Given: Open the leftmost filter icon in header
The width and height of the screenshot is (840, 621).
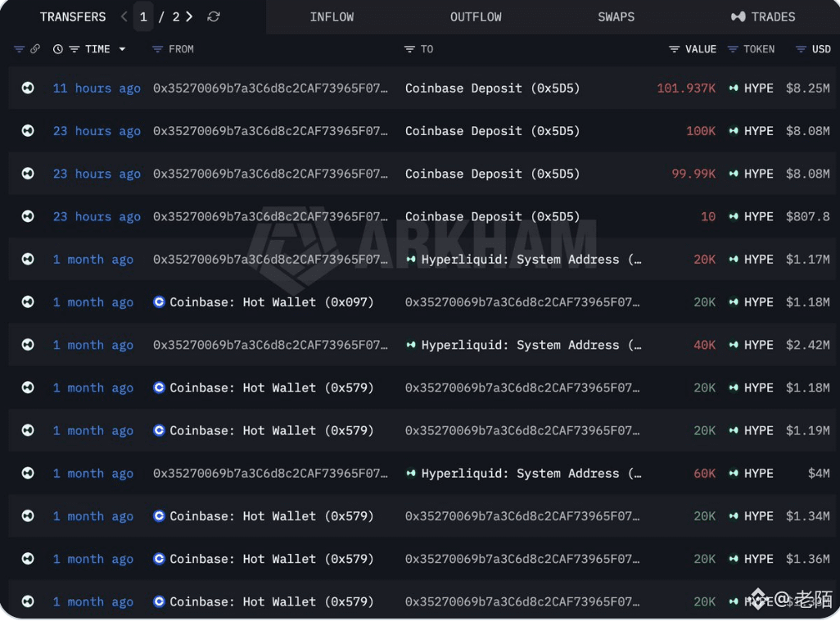Looking at the screenshot, I should pos(20,49).
